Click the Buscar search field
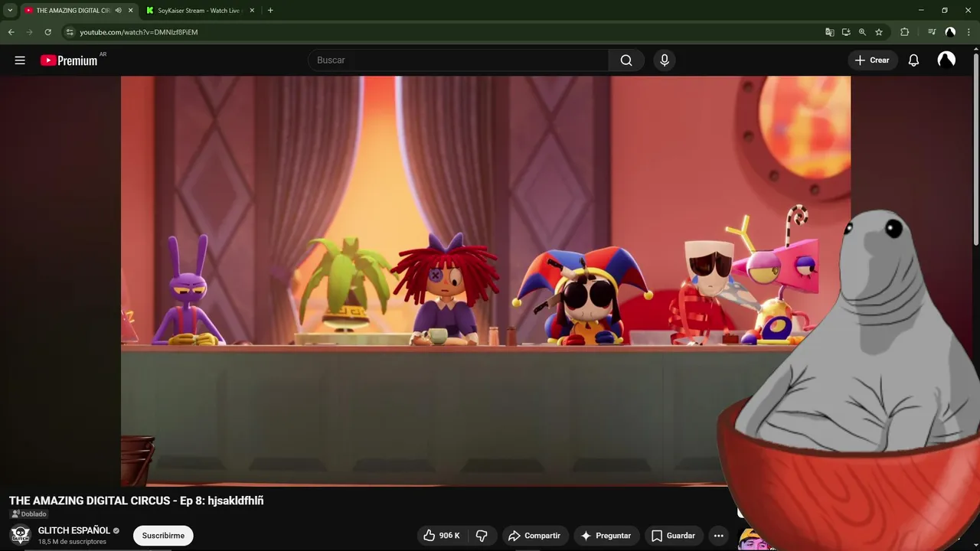Image resolution: width=980 pixels, height=551 pixels. 458,60
